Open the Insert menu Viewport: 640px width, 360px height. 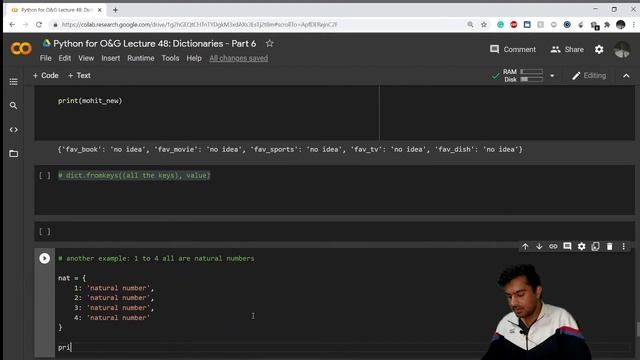[111, 58]
